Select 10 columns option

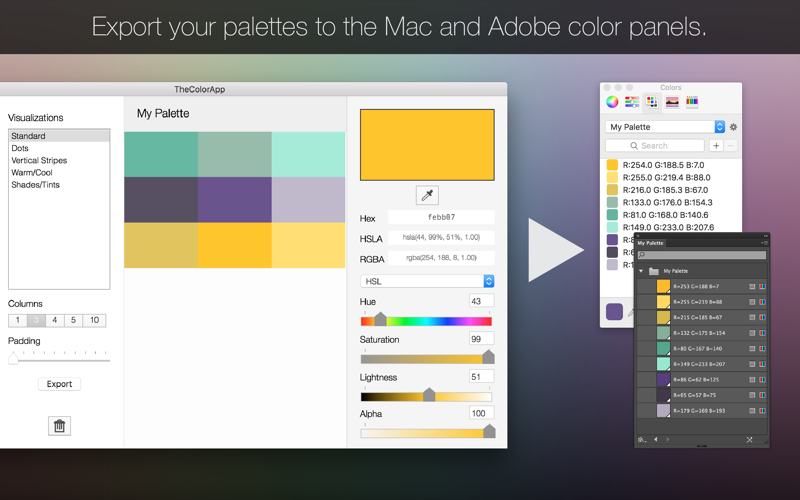pyautogui.click(x=94, y=320)
